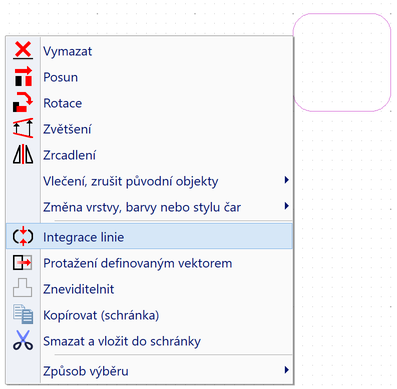Select the Posun move icon

tap(23, 76)
